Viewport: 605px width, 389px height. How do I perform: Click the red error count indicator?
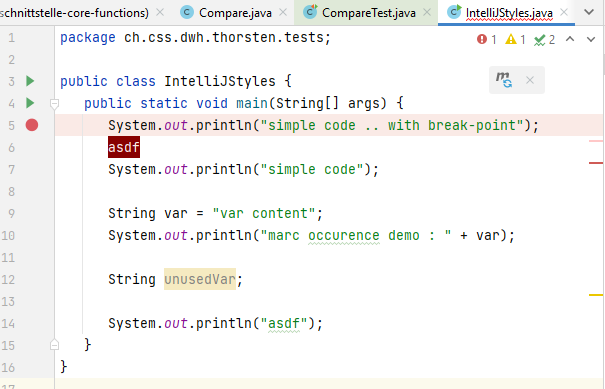pos(486,39)
